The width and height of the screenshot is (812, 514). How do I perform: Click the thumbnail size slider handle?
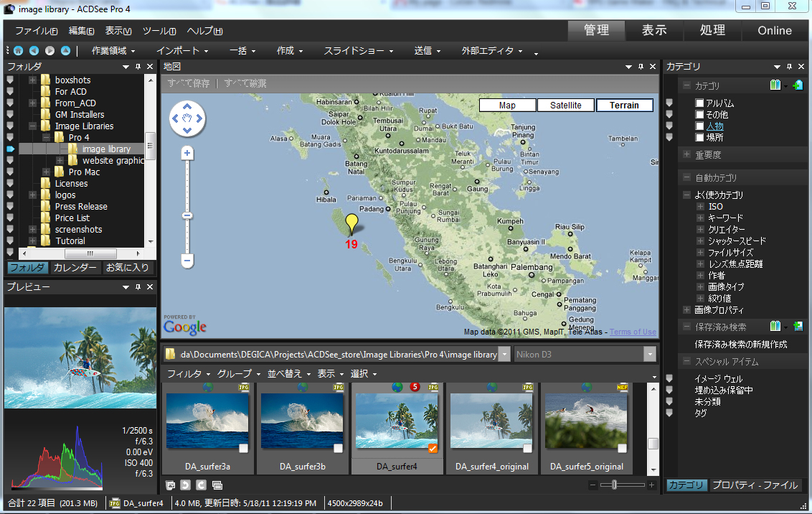click(614, 485)
